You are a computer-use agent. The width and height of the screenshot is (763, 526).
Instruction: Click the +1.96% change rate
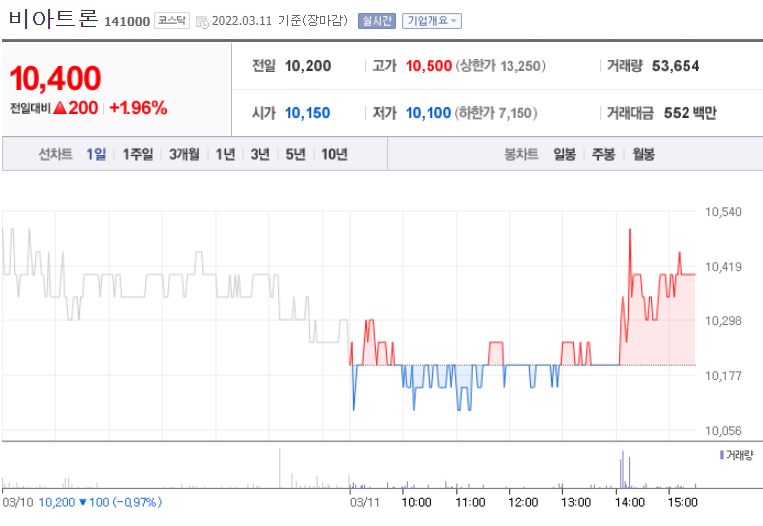(x=138, y=108)
